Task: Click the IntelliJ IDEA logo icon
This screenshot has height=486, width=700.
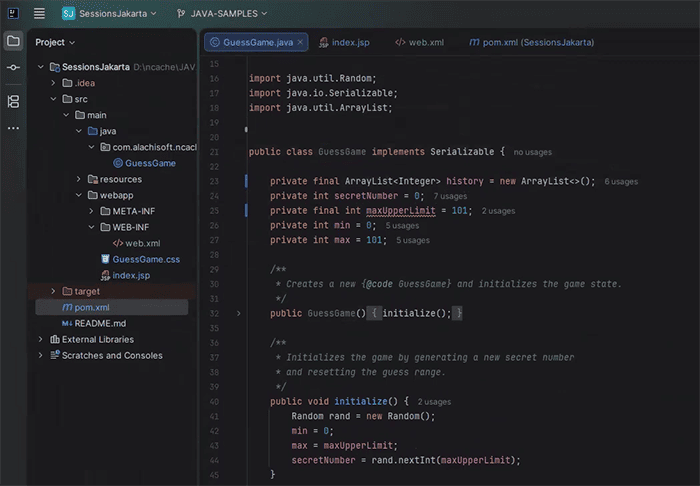Action: [13, 13]
